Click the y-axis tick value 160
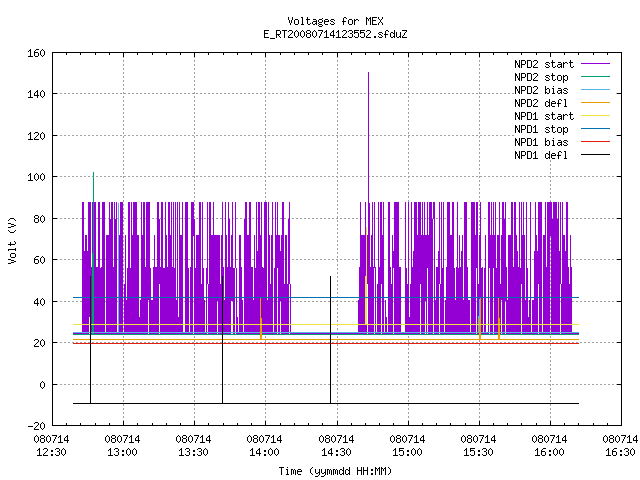The width and height of the screenshot is (640, 480). tap(36, 53)
